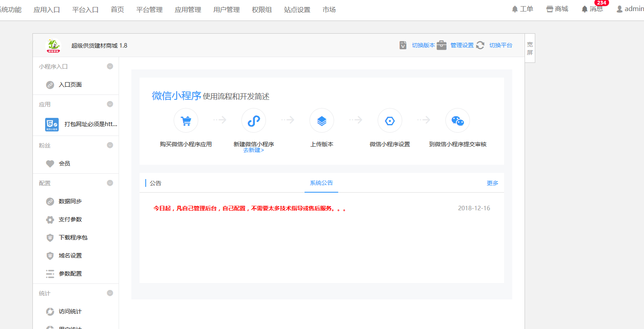
Task: Collapse the 小程序入口 sidebar section
Action: (x=110, y=67)
